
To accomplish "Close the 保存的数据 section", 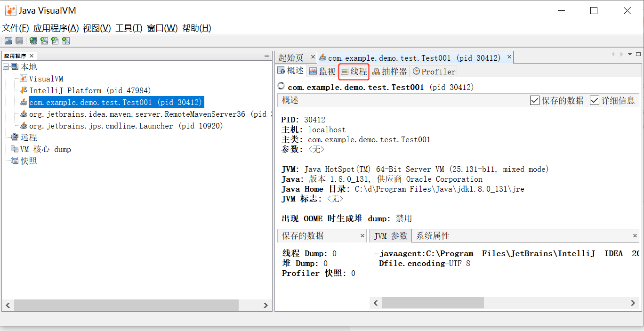I will pyautogui.click(x=362, y=236).
